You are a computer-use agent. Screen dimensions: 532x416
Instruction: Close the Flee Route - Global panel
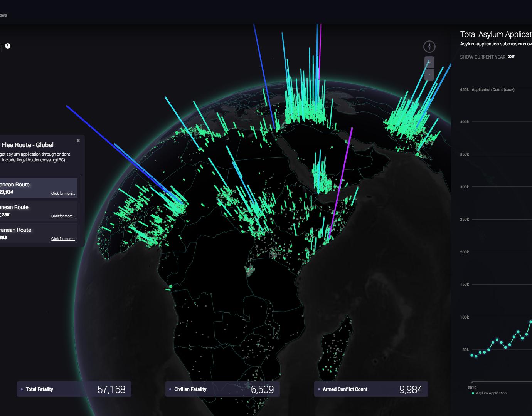tap(78, 141)
